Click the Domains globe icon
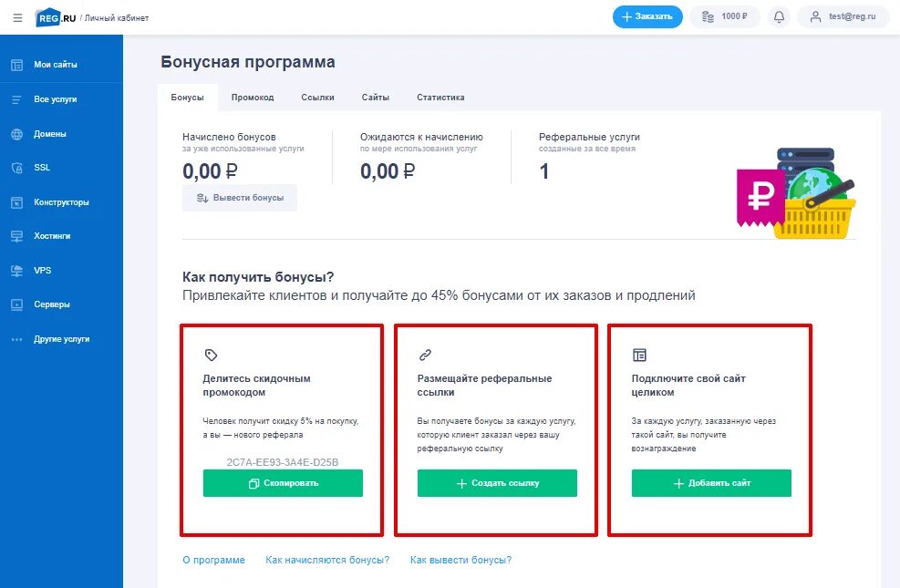The height and width of the screenshot is (588, 900). tap(16, 134)
